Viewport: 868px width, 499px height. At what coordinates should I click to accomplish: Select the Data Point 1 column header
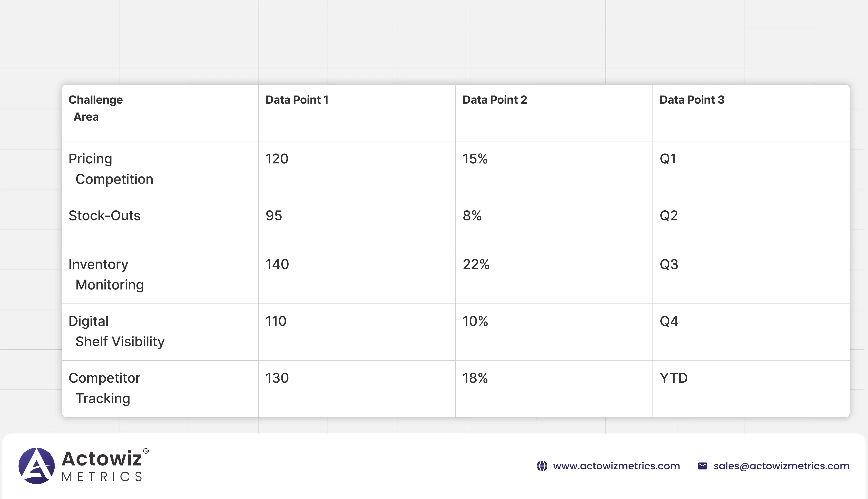click(x=297, y=100)
